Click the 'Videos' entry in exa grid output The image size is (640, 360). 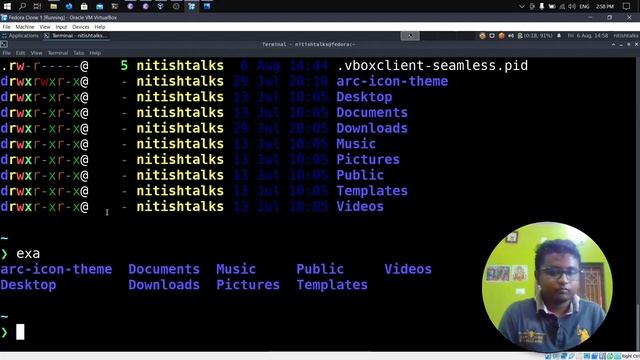coord(408,269)
